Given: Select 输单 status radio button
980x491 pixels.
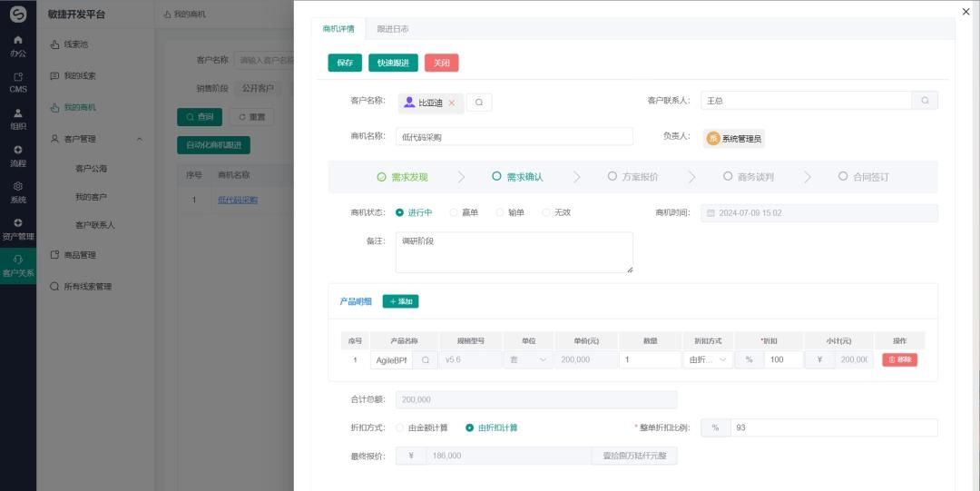Looking at the screenshot, I should coord(500,212).
